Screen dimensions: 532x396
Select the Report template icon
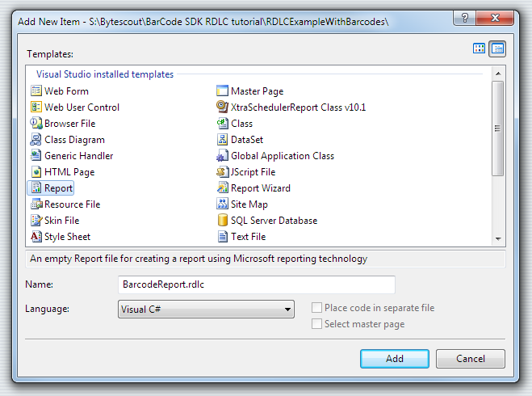click(36, 187)
